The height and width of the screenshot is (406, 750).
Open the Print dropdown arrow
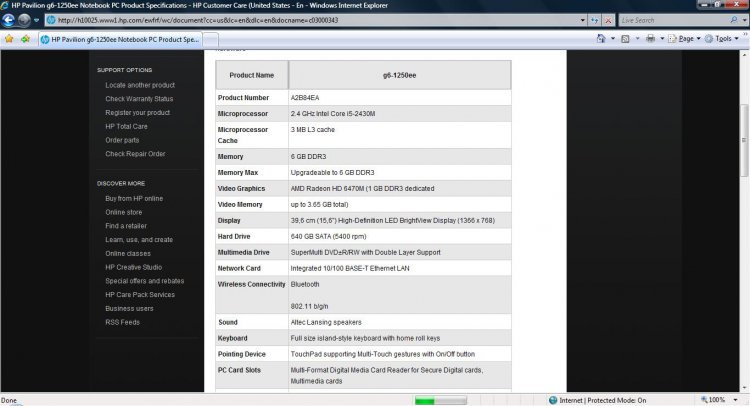[662, 39]
